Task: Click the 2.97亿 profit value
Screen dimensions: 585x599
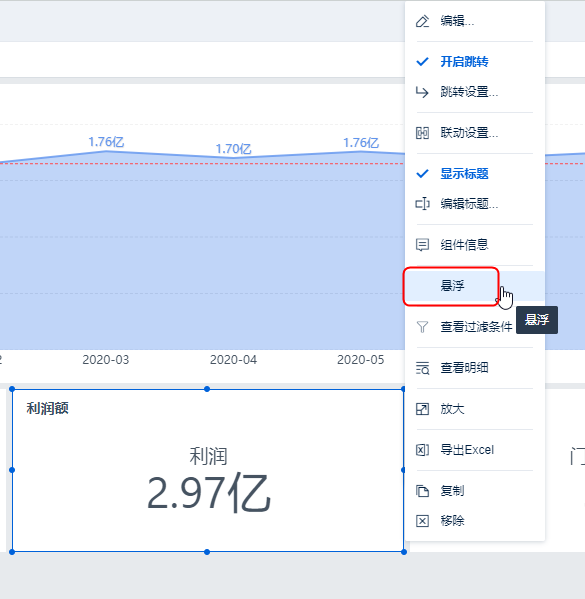Action: (x=209, y=493)
